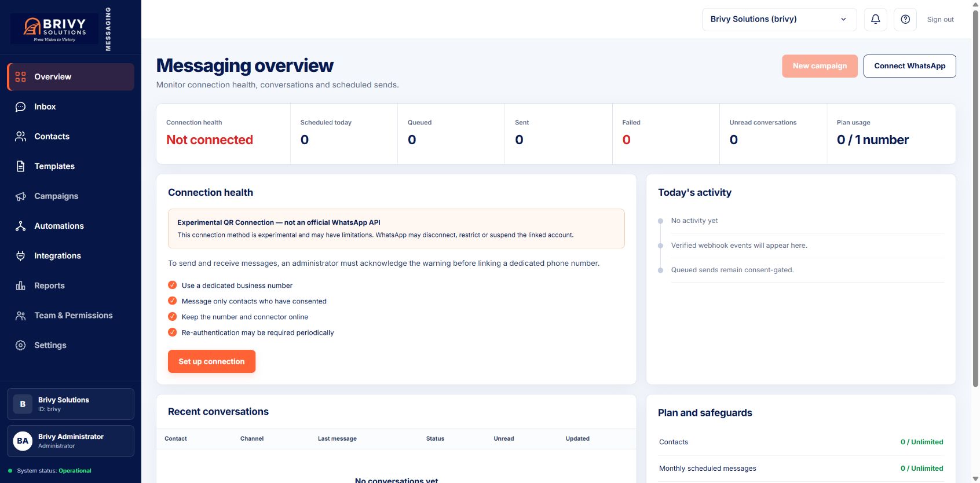Click the Updated column header
The height and width of the screenshot is (483, 980).
click(577, 438)
